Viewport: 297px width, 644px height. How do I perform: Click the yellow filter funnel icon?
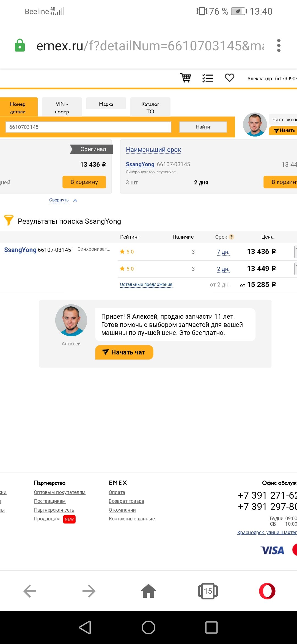tap(9, 220)
